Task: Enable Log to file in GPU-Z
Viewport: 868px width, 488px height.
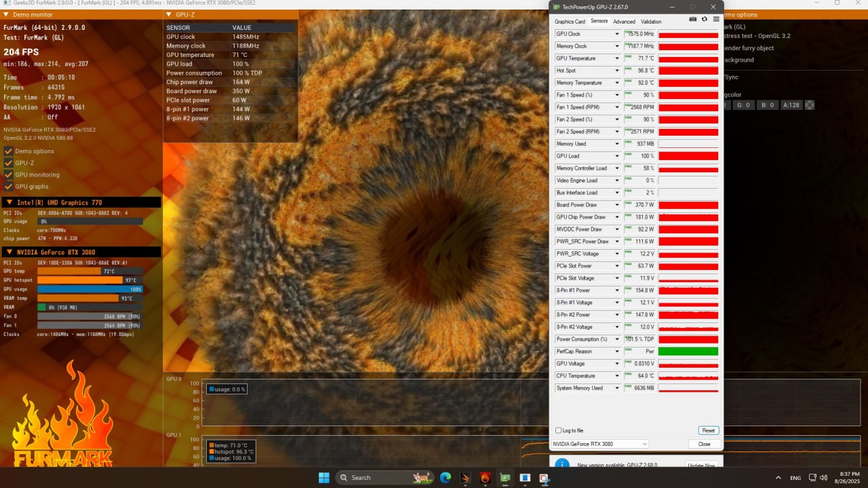Action: point(558,430)
